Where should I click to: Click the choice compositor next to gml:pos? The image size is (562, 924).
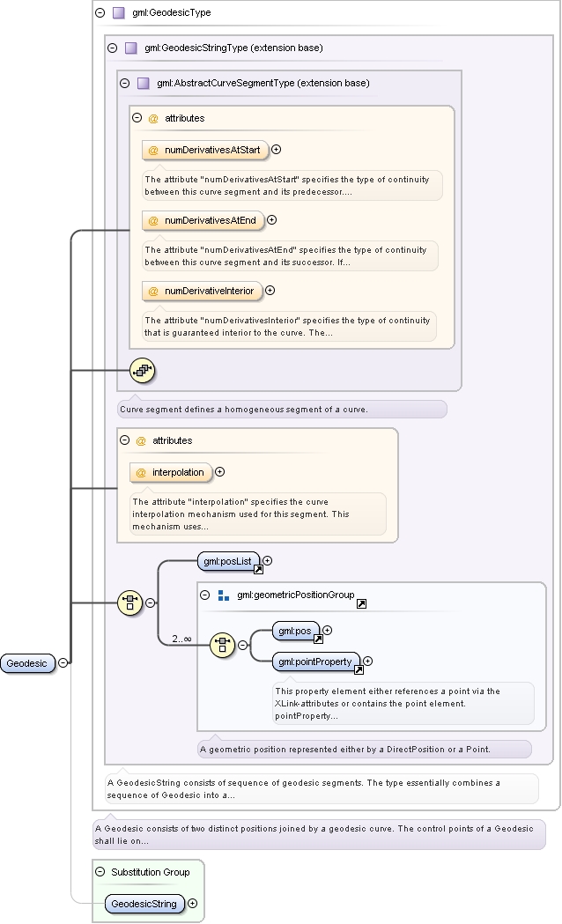click(223, 646)
